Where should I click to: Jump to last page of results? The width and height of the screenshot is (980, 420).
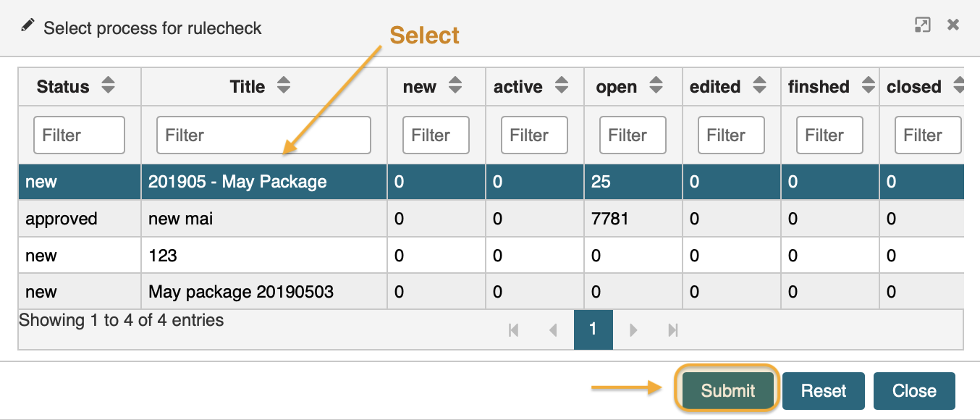pyautogui.click(x=672, y=330)
